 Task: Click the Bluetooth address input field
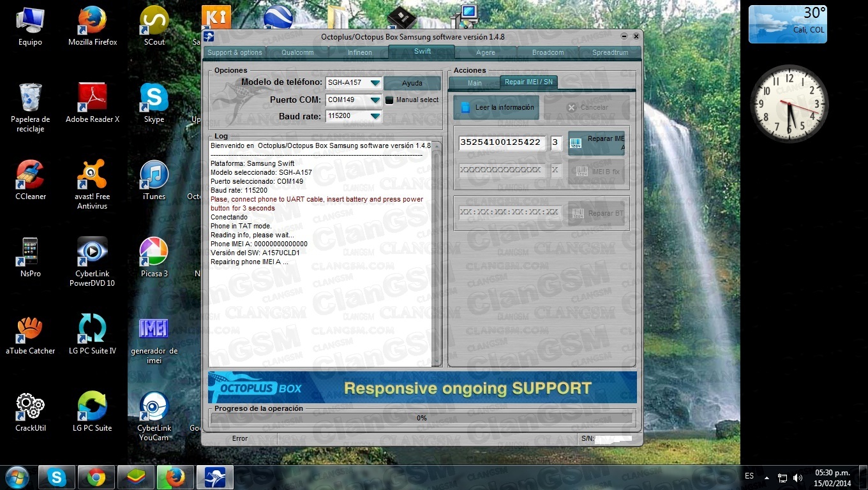point(509,212)
